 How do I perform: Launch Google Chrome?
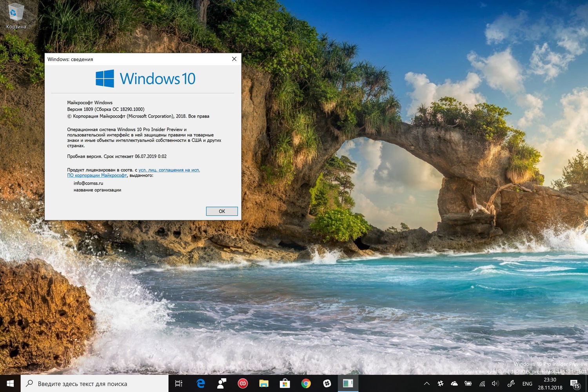pos(306,383)
